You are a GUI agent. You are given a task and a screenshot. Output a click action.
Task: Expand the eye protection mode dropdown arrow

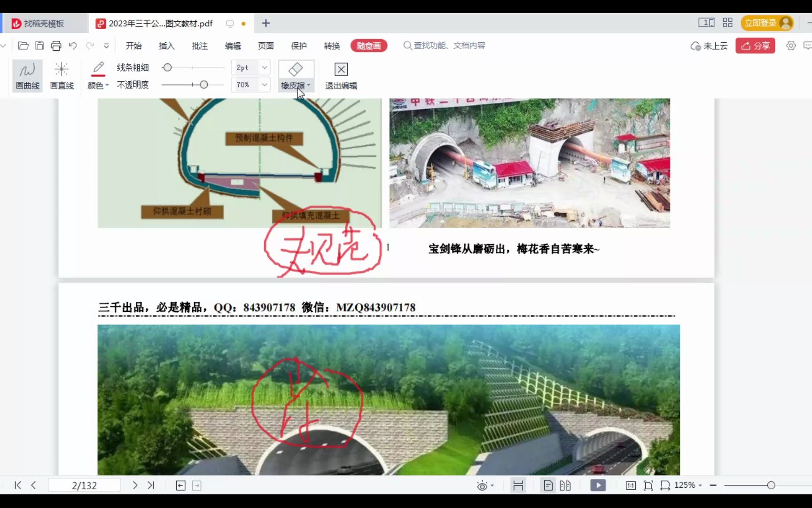pyautogui.click(x=492, y=485)
